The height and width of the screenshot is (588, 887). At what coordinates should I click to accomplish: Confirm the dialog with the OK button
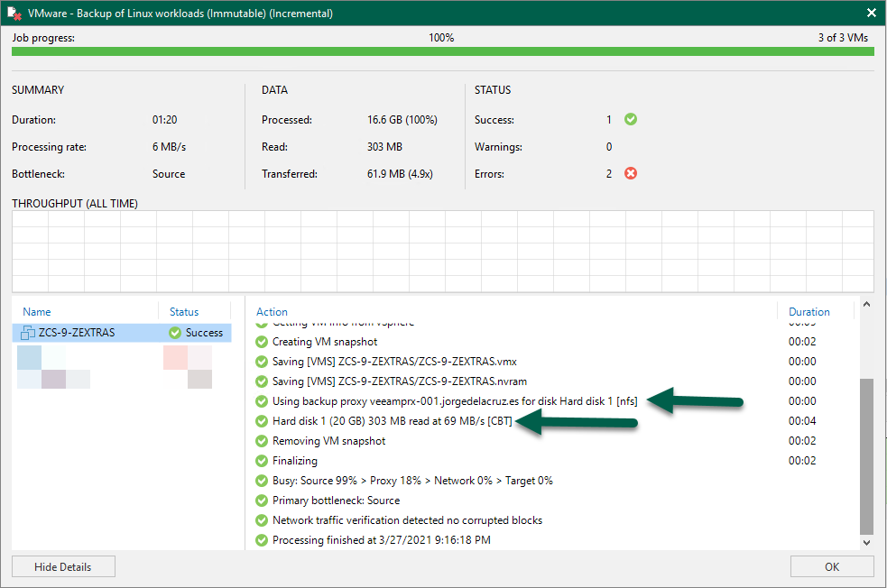click(x=832, y=566)
